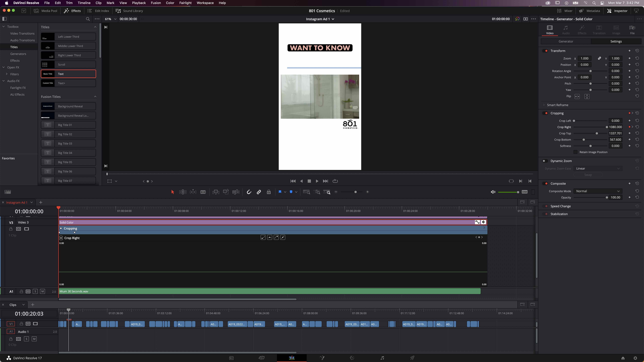The height and width of the screenshot is (362, 644).
Task: Toggle the Cropping enable switch
Action: coord(545,113)
